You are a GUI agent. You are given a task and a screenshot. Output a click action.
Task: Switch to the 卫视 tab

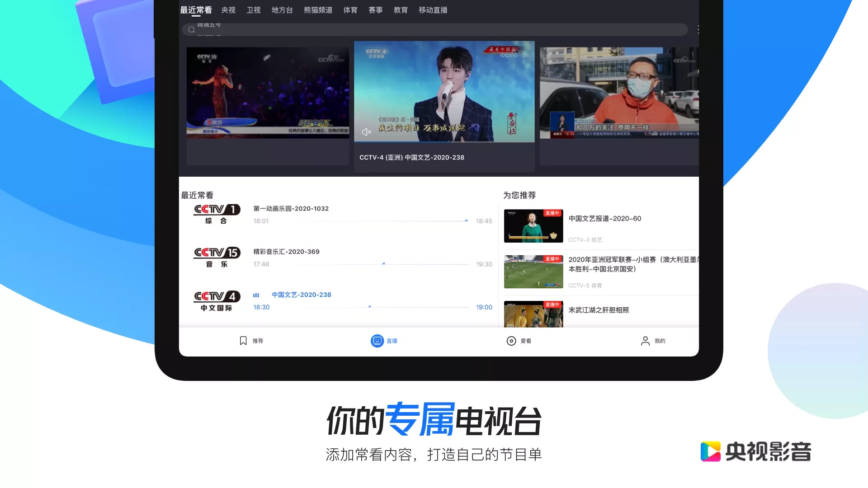point(254,10)
